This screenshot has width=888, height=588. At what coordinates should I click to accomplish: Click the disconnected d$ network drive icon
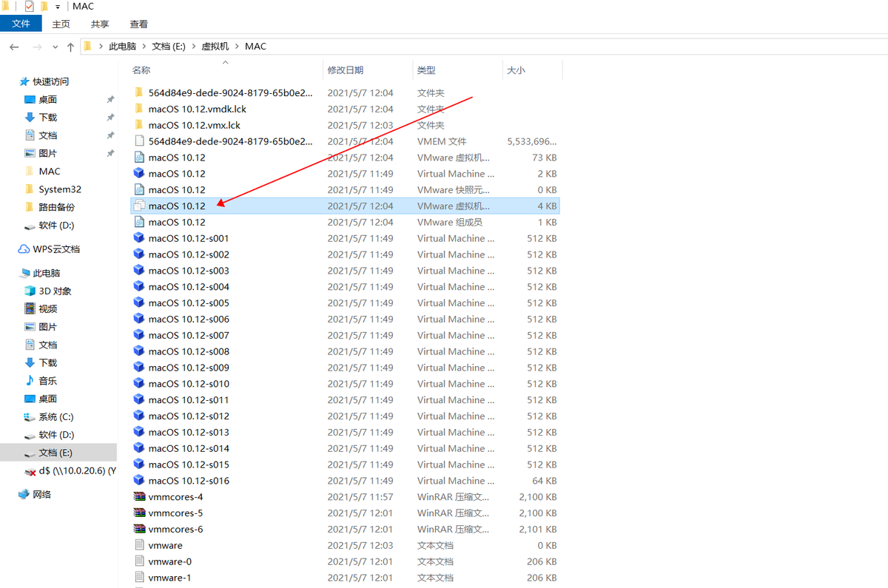(30, 471)
